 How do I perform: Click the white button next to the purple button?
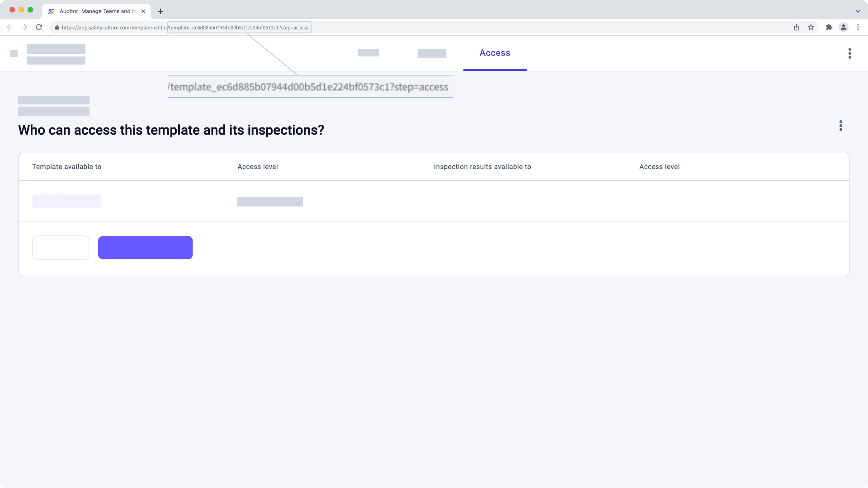point(61,247)
